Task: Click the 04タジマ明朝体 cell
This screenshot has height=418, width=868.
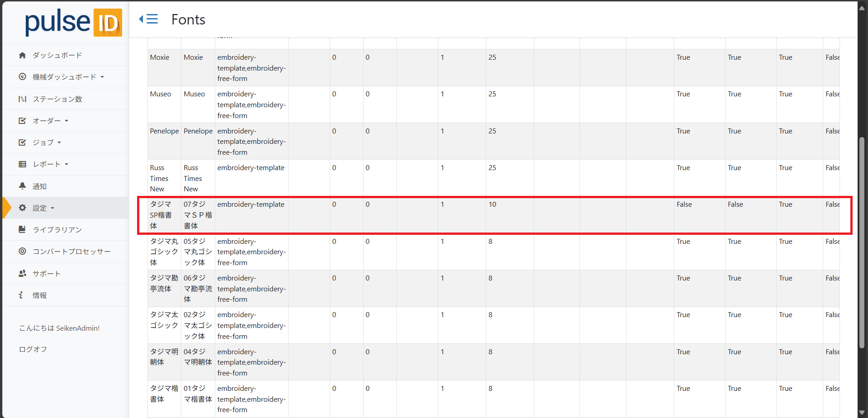Action: click(x=198, y=362)
